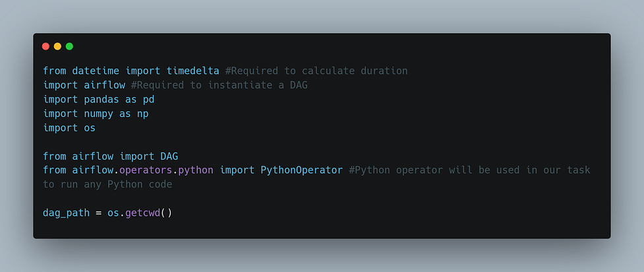This screenshot has height=272, width=644.
Task: Click the yellow minimize window dot
Action: pos(57,46)
